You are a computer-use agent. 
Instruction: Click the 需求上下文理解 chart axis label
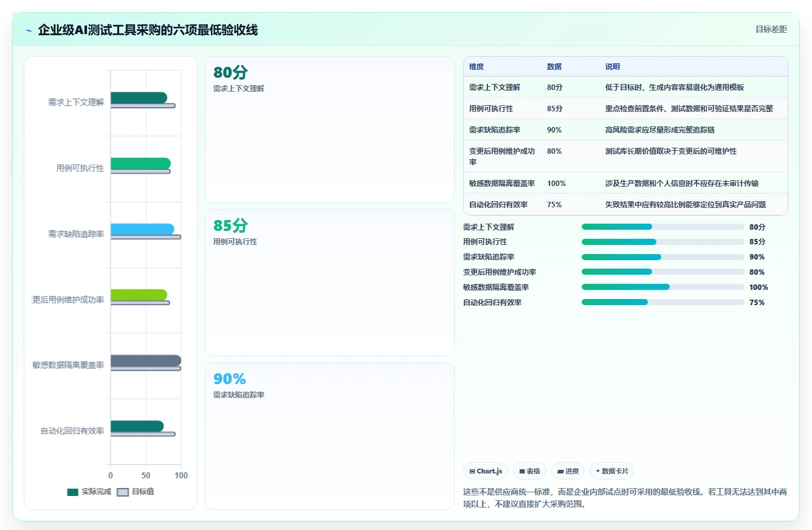click(x=76, y=102)
